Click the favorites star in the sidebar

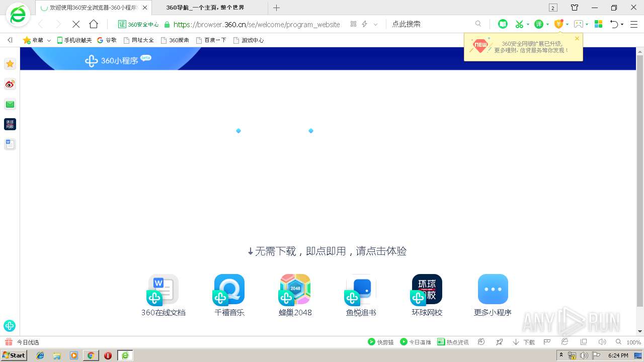click(10, 64)
